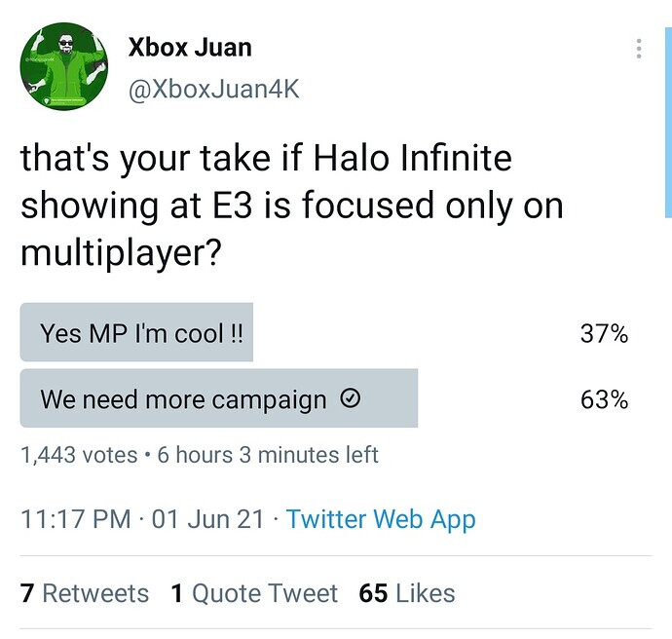View the 1 Quote Tweet list
The width and height of the screenshot is (672, 639).
point(254,593)
